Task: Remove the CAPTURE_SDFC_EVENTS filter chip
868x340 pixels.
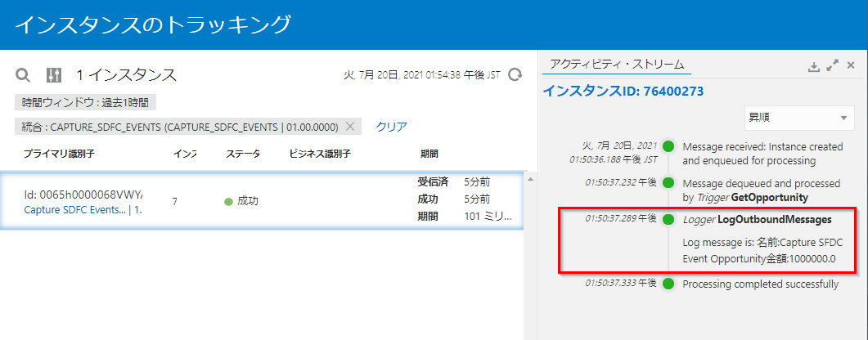Action: (x=350, y=126)
